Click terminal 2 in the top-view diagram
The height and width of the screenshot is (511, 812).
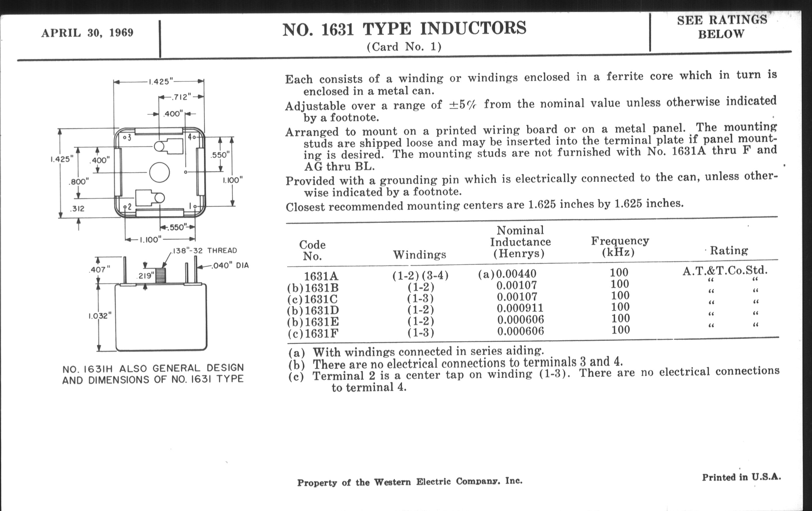(x=125, y=207)
